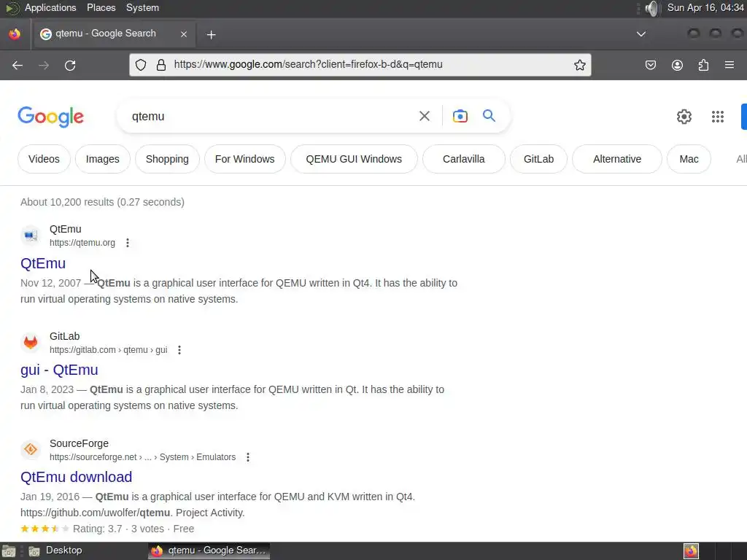The width and height of the screenshot is (747, 560).
Task: Open the Firefox account icon
Action: pos(677,65)
